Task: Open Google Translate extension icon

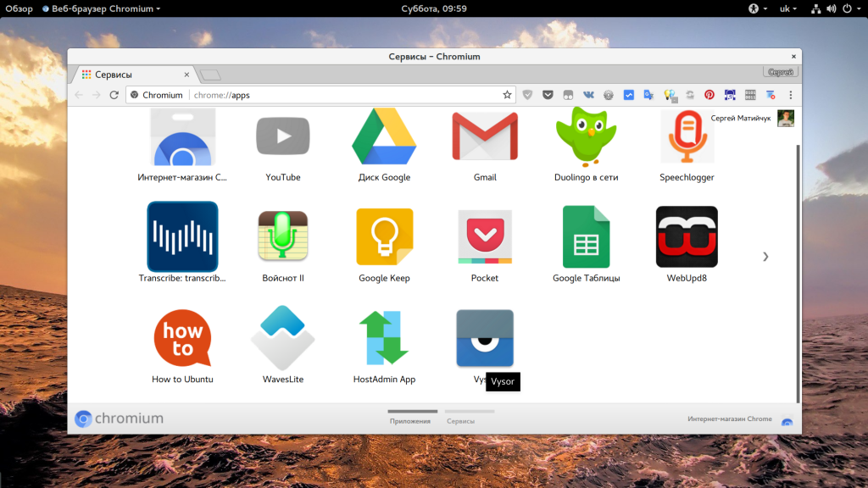Action: [648, 95]
